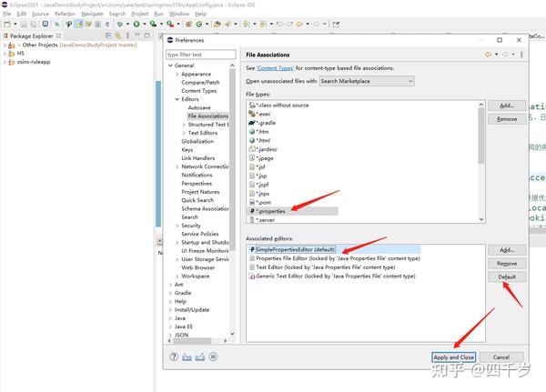Image resolution: width=546 pixels, height=392 pixels.
Task: Click the Oomph preference recorder icon
Action: (213, 357)
